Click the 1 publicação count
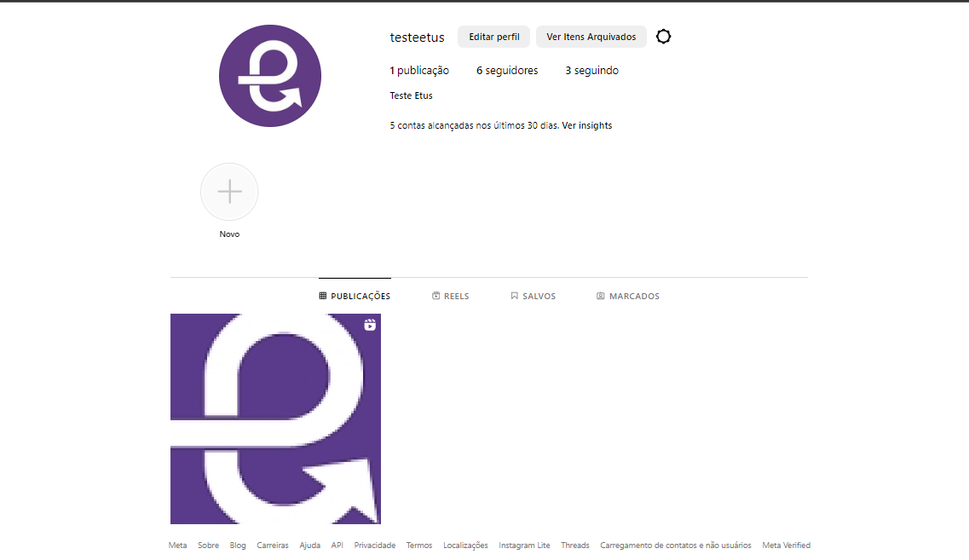The width and height of the screenshot is (969, 560). pos(419,71)
